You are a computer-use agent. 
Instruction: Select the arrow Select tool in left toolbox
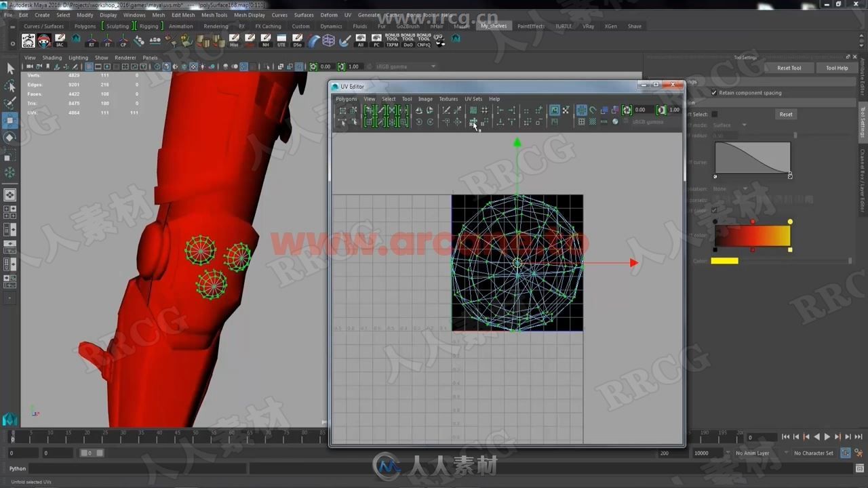coord(10,68)
